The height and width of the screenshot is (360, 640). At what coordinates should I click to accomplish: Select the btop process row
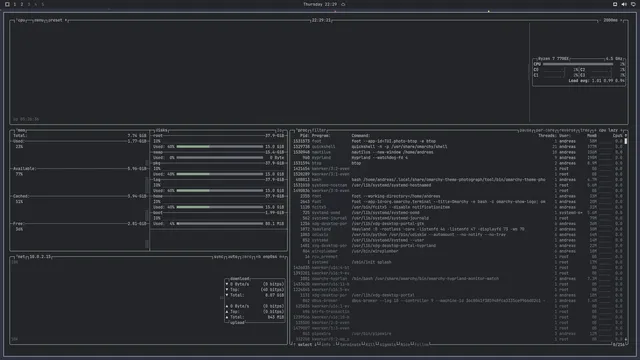457,163
